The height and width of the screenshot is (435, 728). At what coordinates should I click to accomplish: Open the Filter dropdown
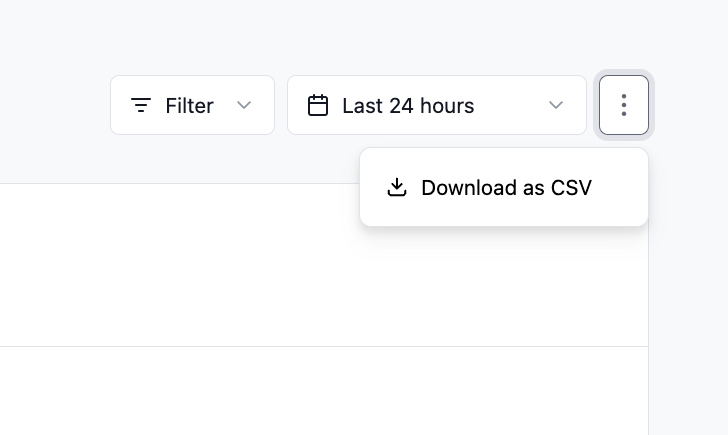pos(192,105)
